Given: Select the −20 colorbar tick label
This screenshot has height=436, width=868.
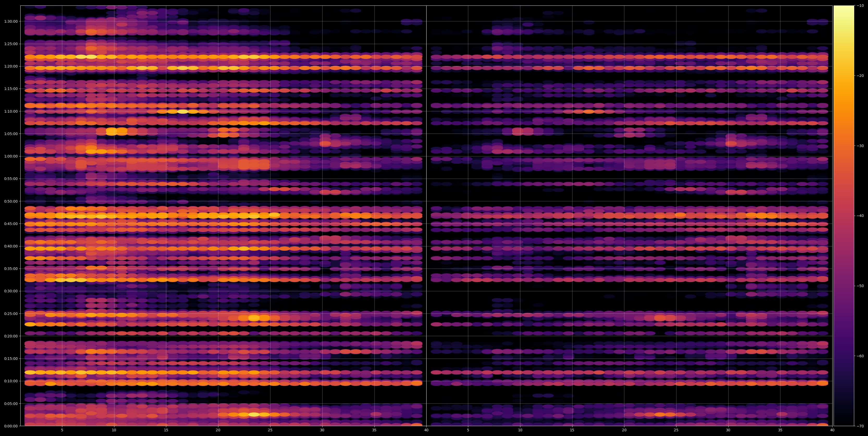Looking at the screenshot, I should [860, 76].
